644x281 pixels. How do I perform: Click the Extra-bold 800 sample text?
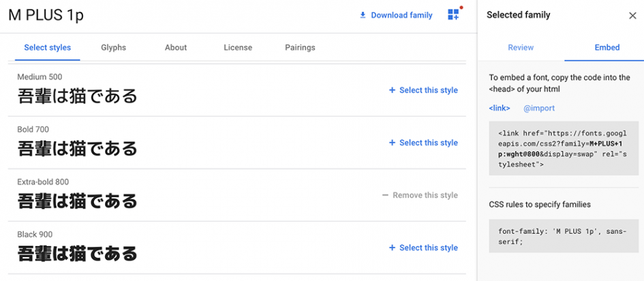pyautogui.click(x=77, y=201)
